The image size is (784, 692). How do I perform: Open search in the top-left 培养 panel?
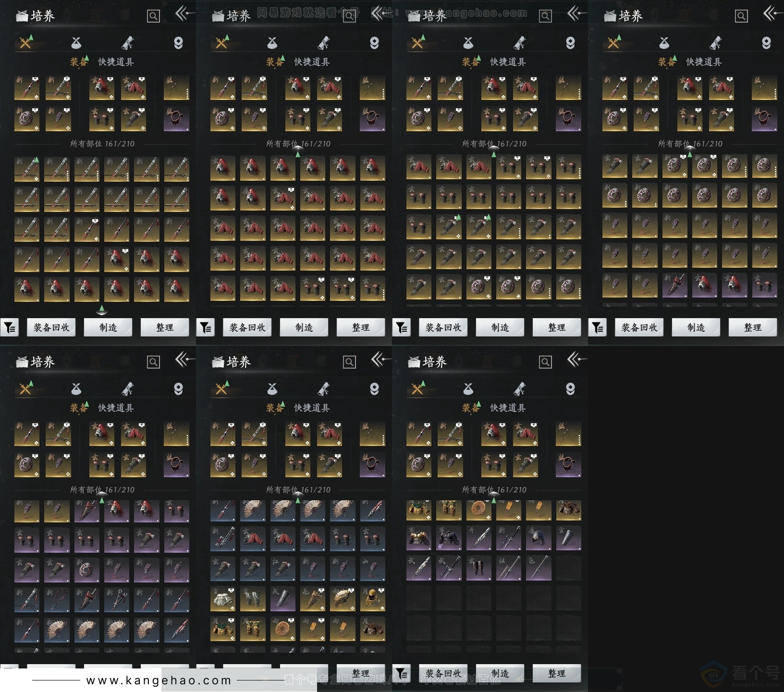[x=153, y=16]
